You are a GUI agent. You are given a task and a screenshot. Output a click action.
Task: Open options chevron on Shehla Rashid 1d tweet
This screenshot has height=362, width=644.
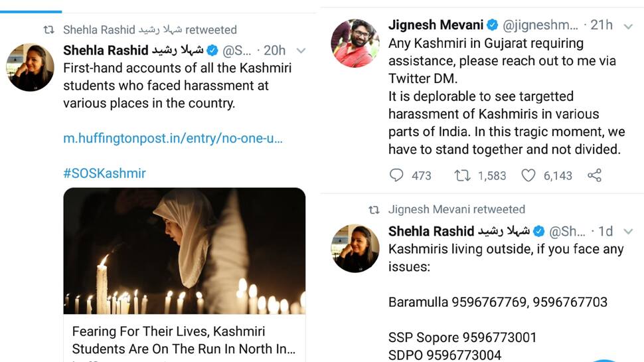[x=628, y=232]
